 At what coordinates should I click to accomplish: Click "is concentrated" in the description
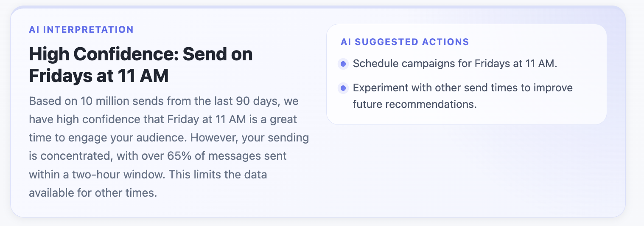point(68,156)
